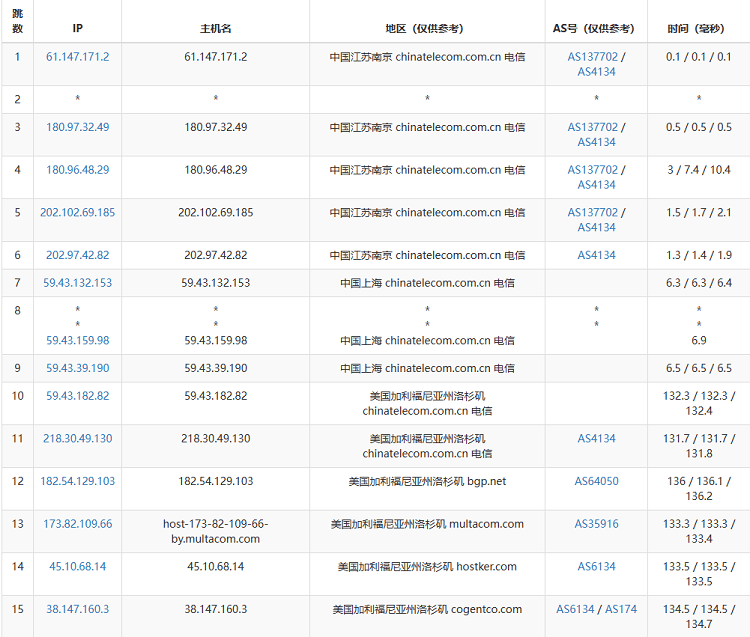Select time value 134.5 / 134.5 / 134.7
The width and height of the screenshot is (750, 637).
pos(699,616)
